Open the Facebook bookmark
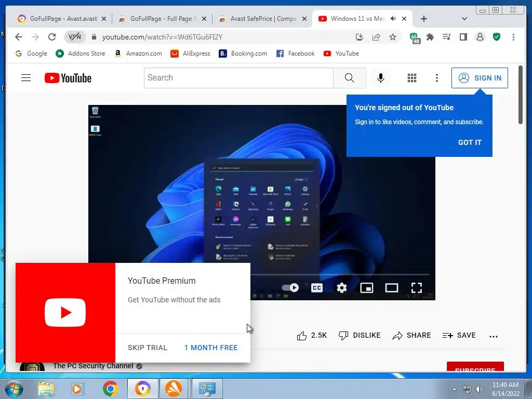 (295, 54)
